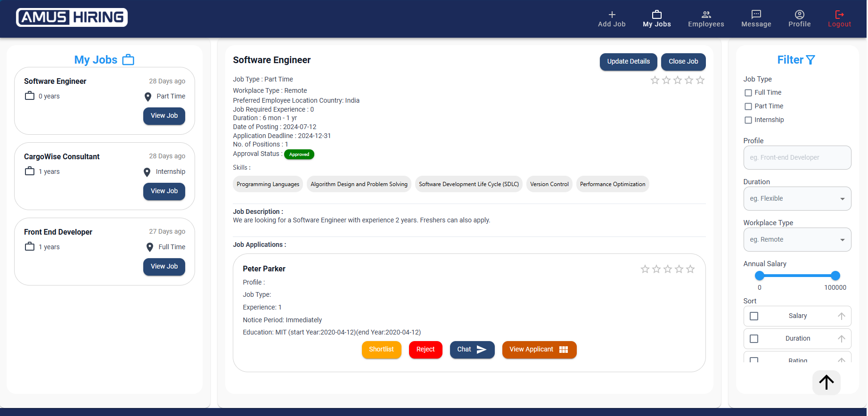868x416 pixels.
Task: Go to My Jobs in the navbar
Action: [x=658, y=19]
